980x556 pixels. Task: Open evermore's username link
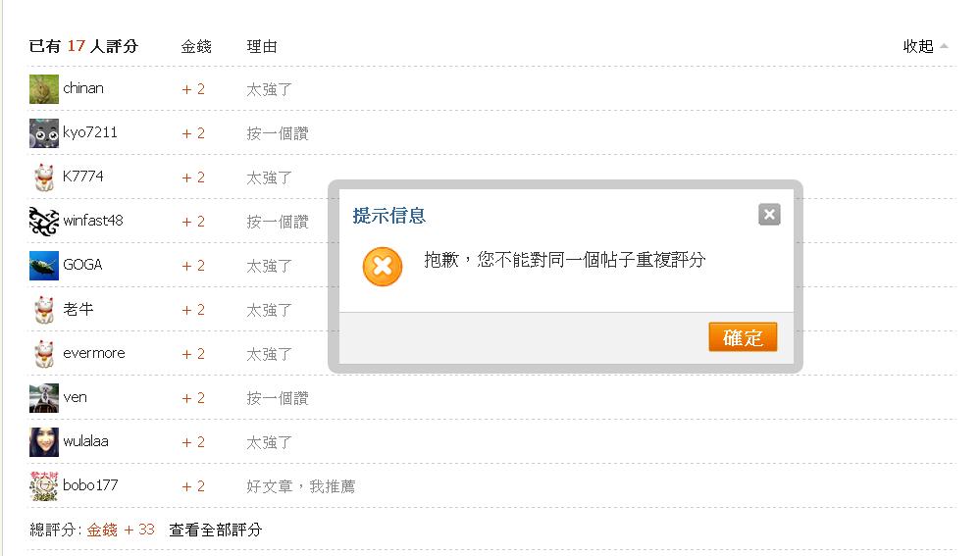click(x=94, y=353)
